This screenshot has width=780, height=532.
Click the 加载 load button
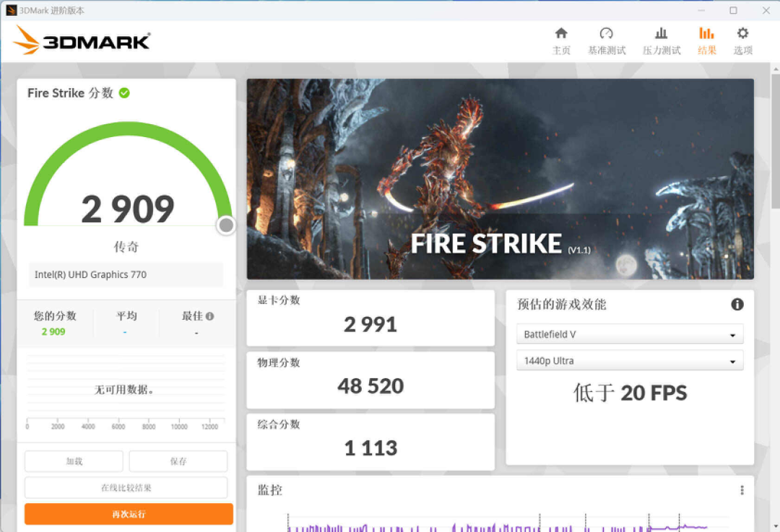point(74,461)
